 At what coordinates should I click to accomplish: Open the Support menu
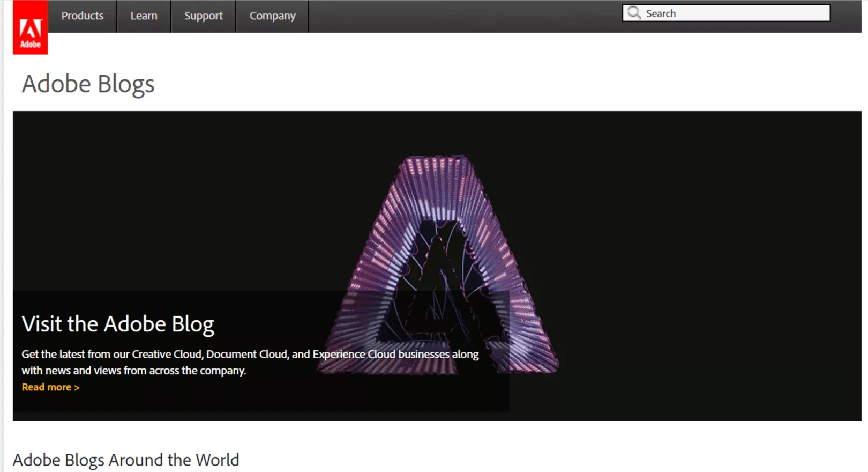tap(204, 16)
